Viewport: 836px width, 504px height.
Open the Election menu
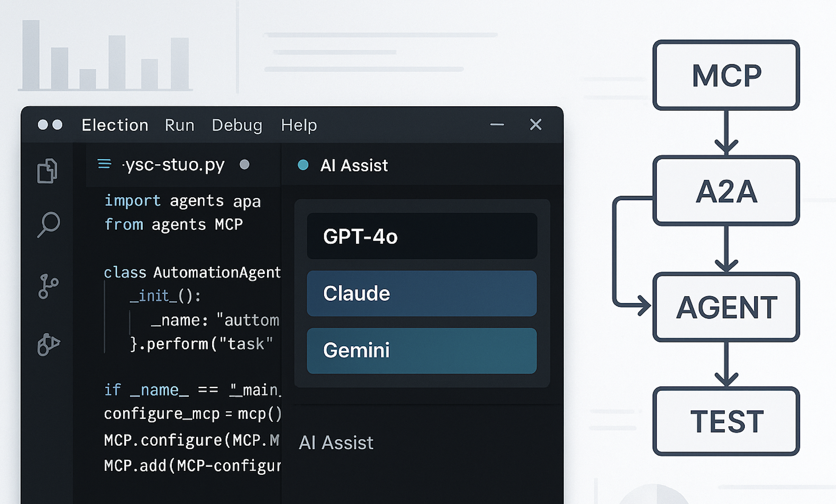115,125
